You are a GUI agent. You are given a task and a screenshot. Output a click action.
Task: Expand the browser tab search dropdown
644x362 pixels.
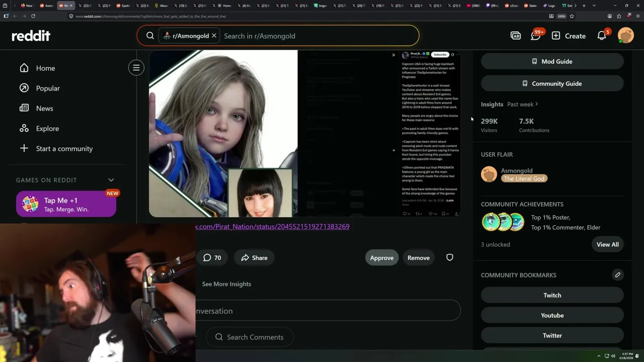point(594,6)
